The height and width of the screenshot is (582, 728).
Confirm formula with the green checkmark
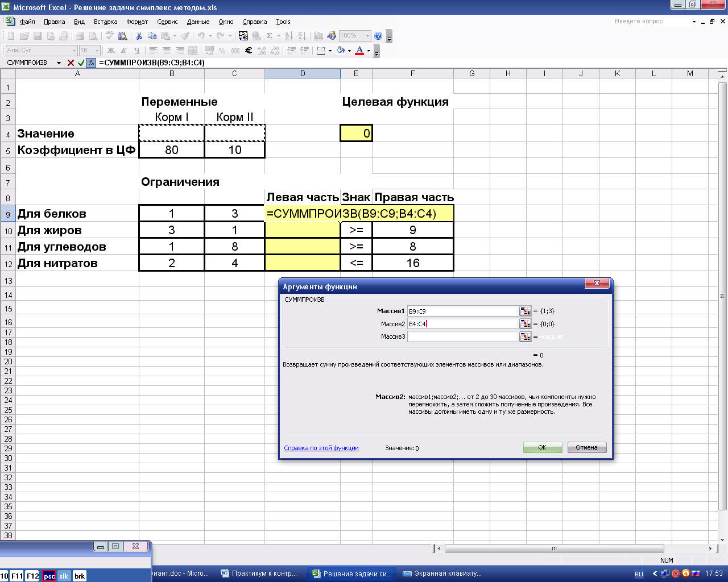81,63
